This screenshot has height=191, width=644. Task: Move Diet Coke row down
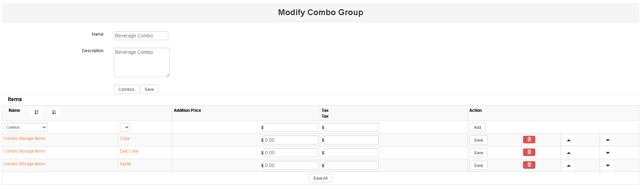click(x=608, y=153)
